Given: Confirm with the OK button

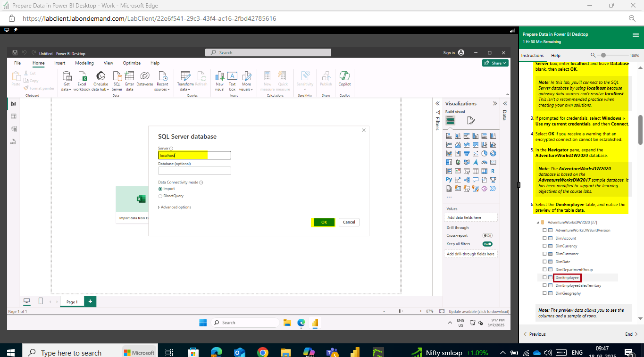Looking at the screenshot, I should tap(324, 222).
